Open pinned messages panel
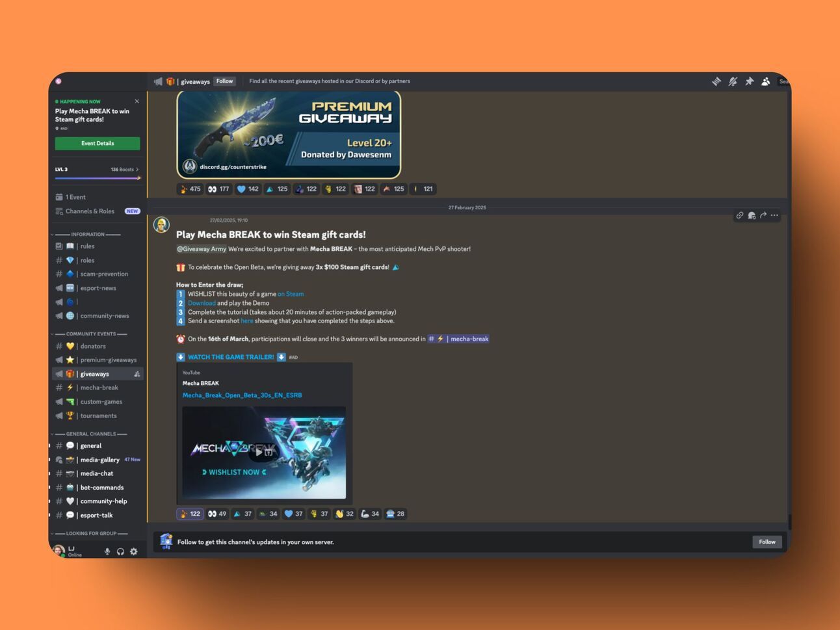 (x=749, y=81)
